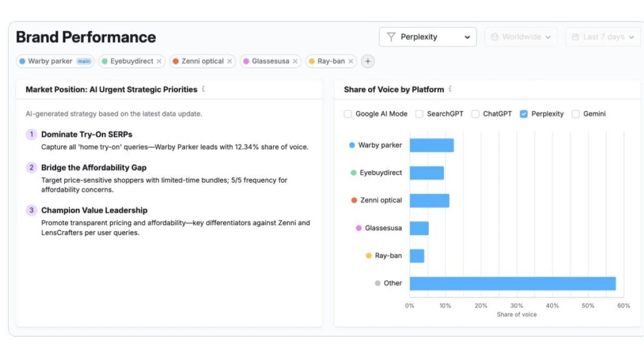Click the globe icon next to Worldwide

(495, 37)
